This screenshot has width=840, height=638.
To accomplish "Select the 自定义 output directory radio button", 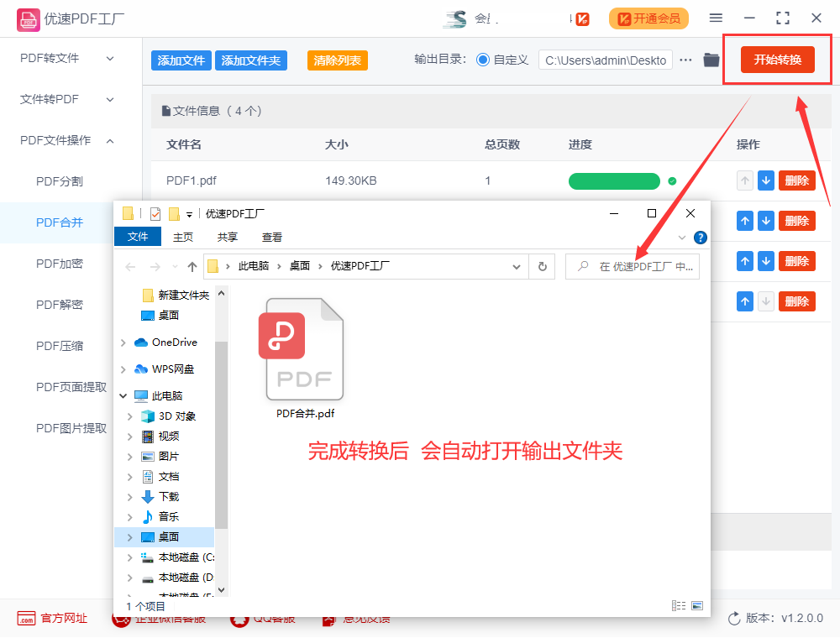I will pos(483,60).
